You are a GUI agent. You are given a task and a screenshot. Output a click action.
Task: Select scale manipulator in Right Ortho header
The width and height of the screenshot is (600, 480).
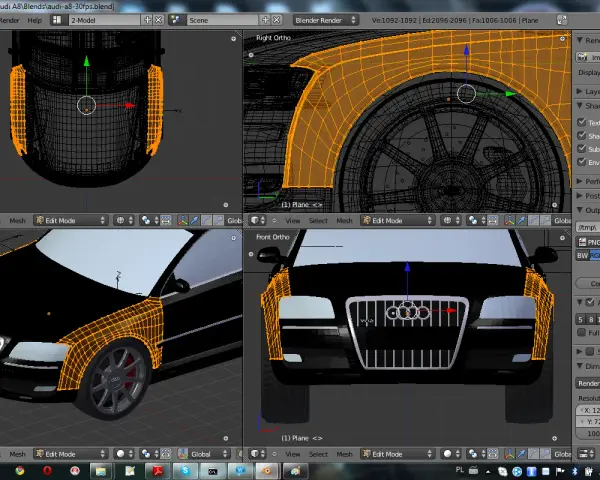(545, 220)
